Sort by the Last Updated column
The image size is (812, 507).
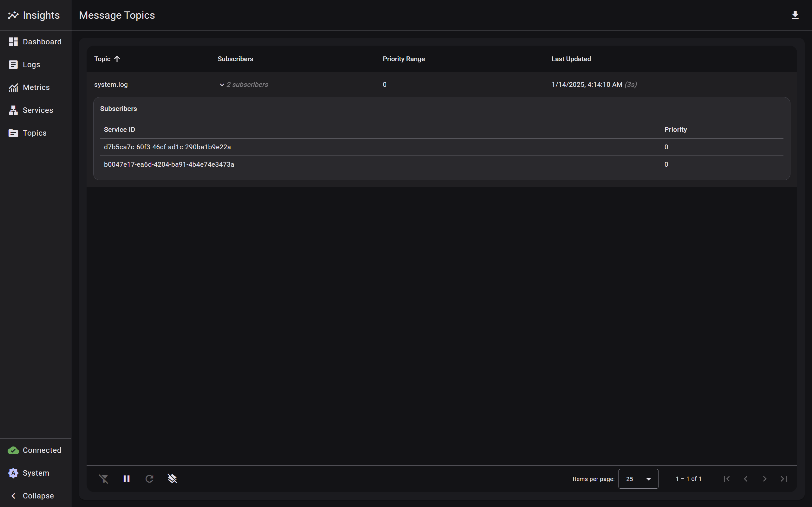pyautogui.click(x=571, y=59)
